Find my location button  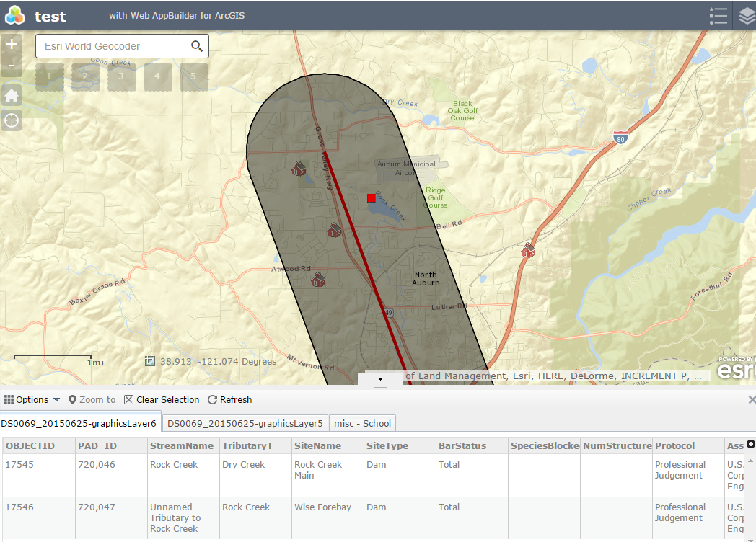12,120
